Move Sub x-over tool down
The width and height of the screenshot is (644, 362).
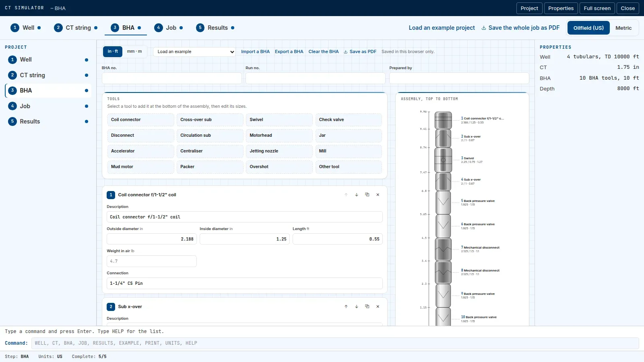click(357, 306)
